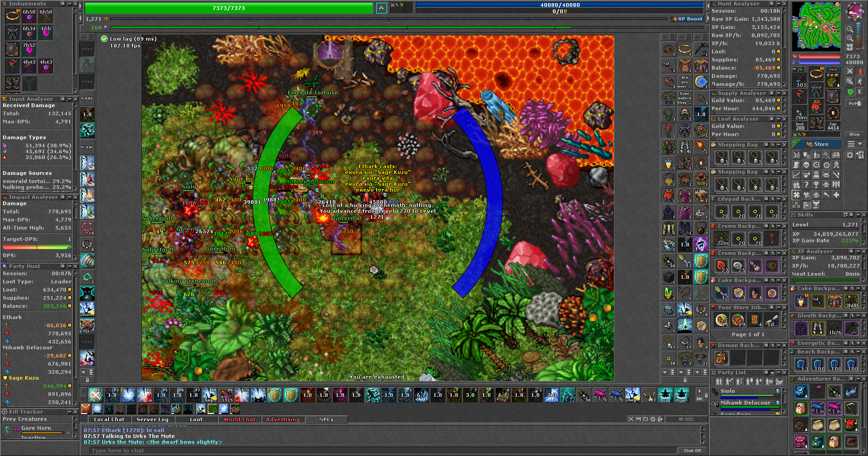Open the Store button
The image size is (868, 456).
point(816,144)
